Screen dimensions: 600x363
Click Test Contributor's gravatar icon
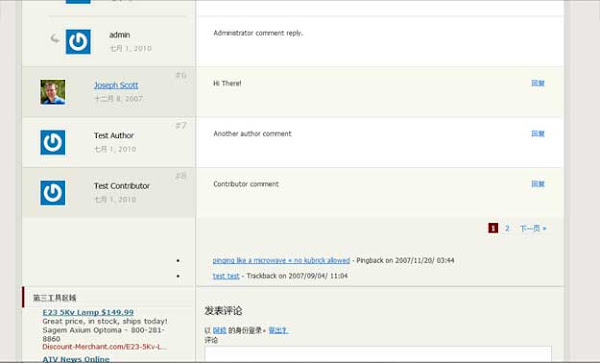[53, 193]
